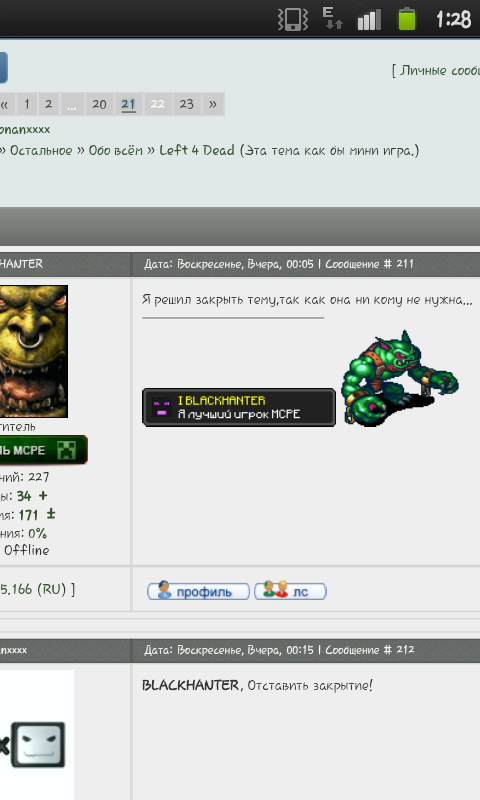Tap the signal strength bars icon

(x=369, y=19)
